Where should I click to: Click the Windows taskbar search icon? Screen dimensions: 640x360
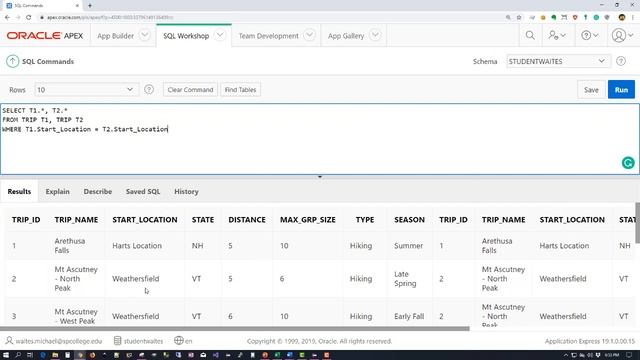(x=18, y=355)
